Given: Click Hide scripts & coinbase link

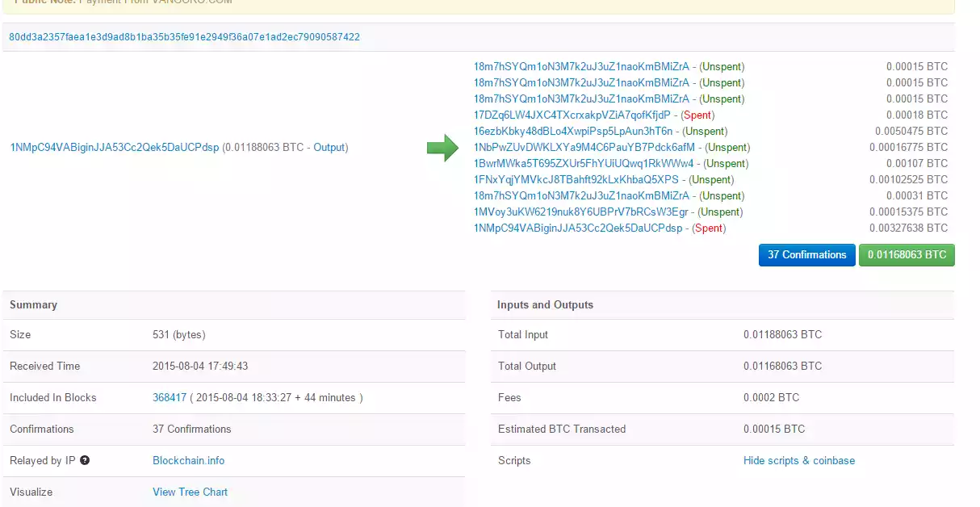Looking at the screenshot, I should [x=799, y=460].
